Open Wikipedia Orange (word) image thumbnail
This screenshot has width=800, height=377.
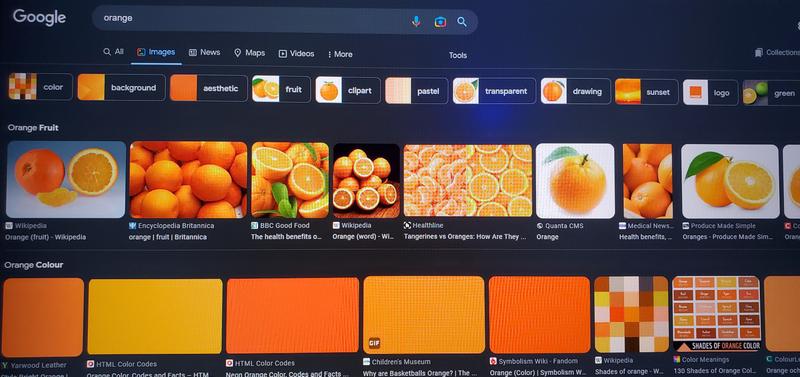366,181
